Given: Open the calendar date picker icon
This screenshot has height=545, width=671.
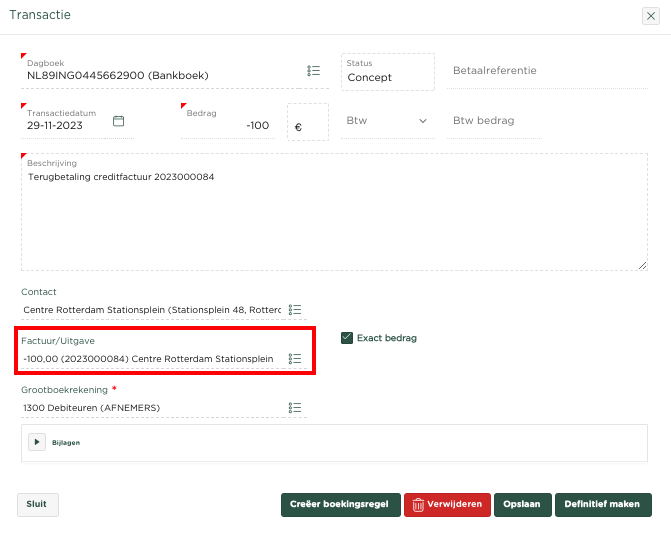Looking at the screenshot, I should [x=118, y=121].
